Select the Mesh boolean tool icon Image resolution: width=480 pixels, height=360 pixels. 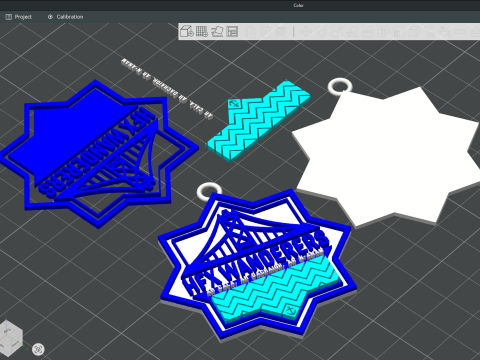(x=383, y=32)
